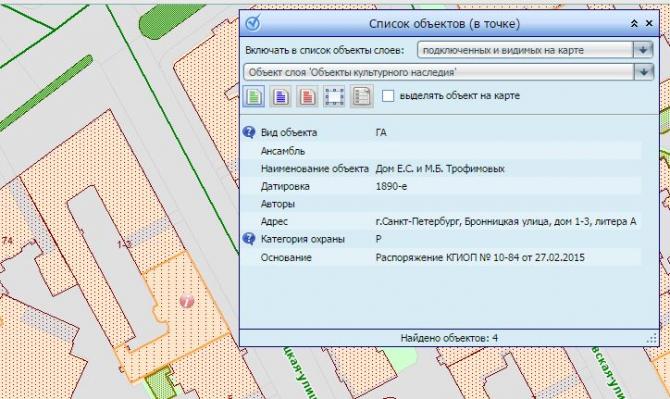Click arrow of 'Объекты культурного наследия' combo
The image size is (670, 399).
(644, 72)
